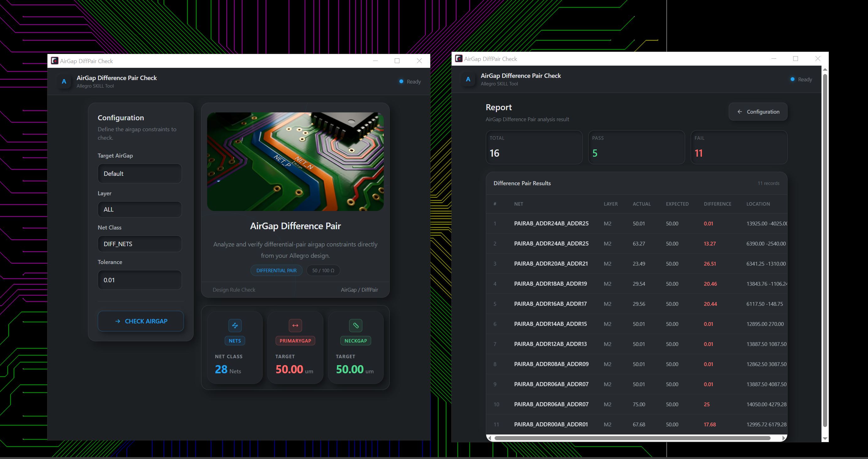Click the DIFFERENTIAL PAIR tag

[276, 271]
